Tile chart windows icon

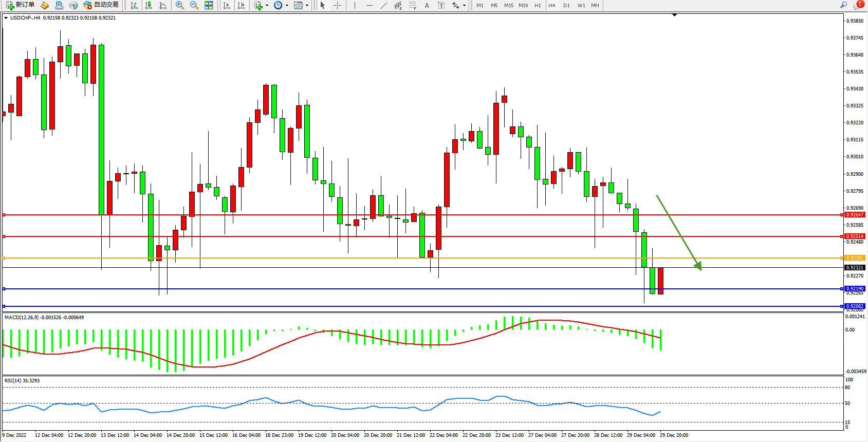pos(209,5)
